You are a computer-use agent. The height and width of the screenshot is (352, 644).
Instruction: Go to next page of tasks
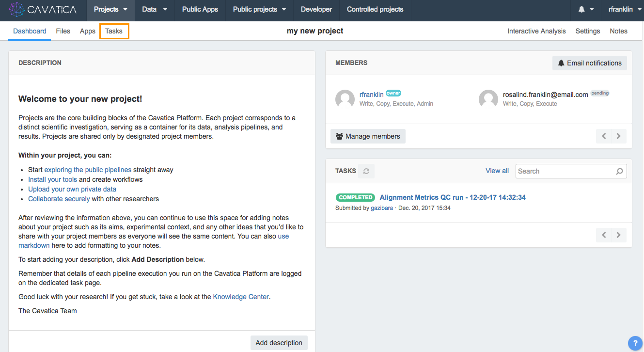click(x=619, y=235)
